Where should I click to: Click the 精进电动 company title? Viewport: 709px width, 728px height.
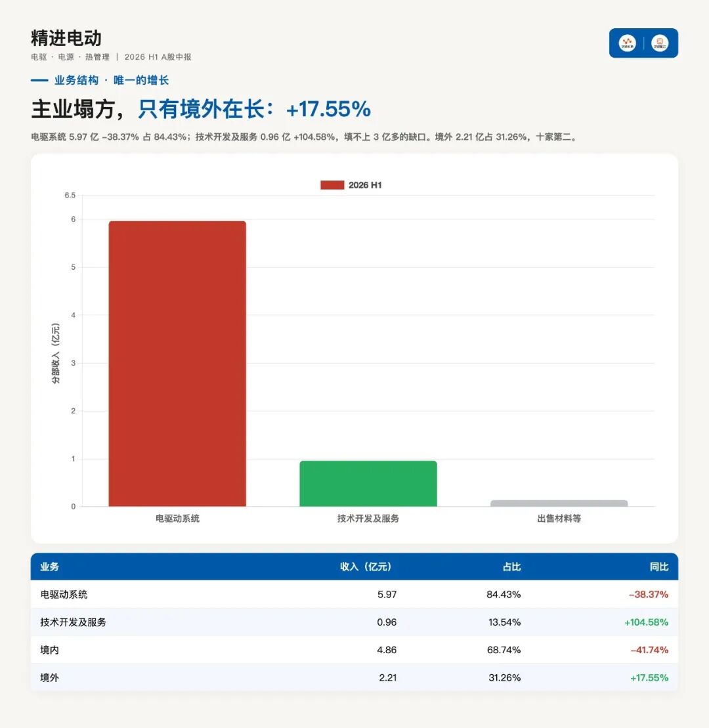tap(66, 38)
